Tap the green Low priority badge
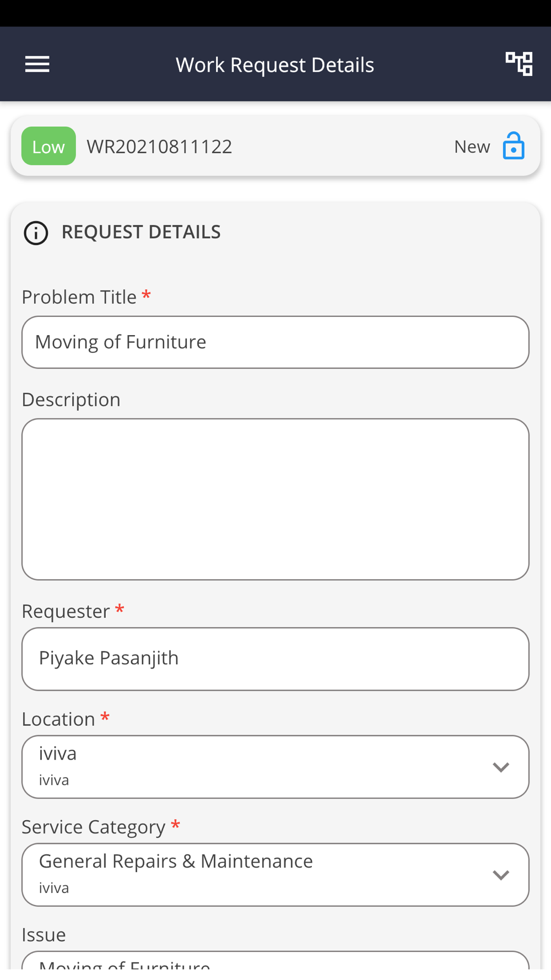Viewport: 551px width, 980px height. tap(48, 146)
